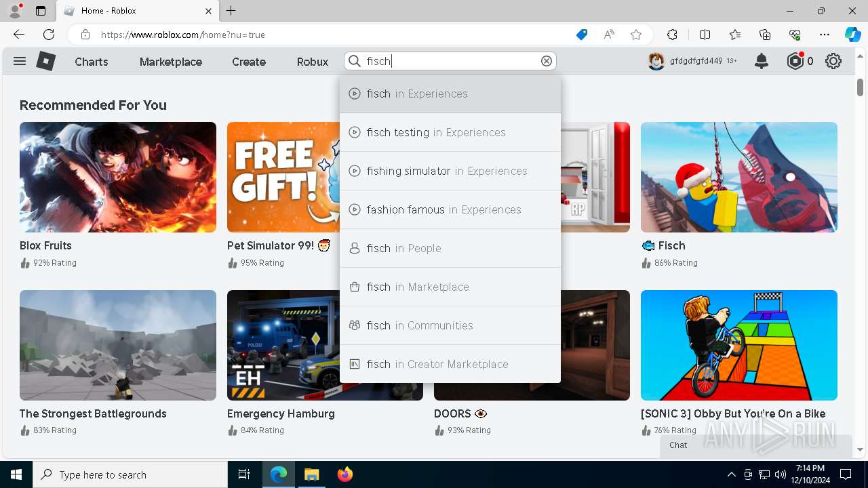Open the Copilot sidebar icon
The image size is (868, 488).
tap(852, 35)
